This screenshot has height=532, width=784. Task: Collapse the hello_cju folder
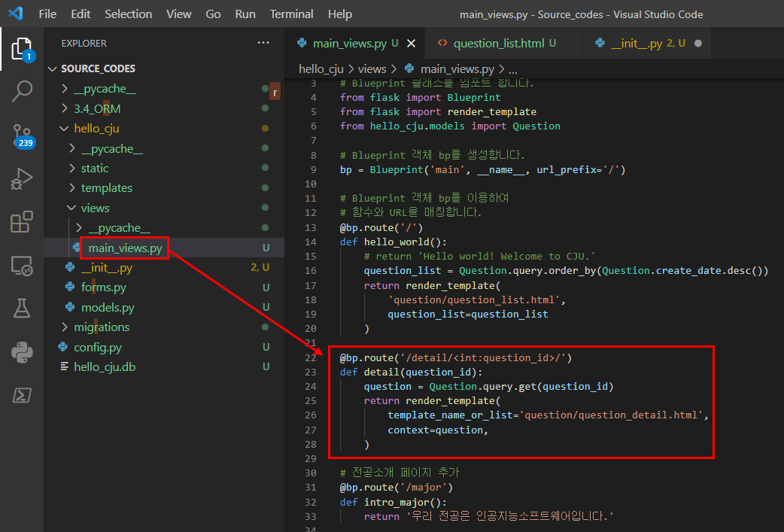pos(64,128)
